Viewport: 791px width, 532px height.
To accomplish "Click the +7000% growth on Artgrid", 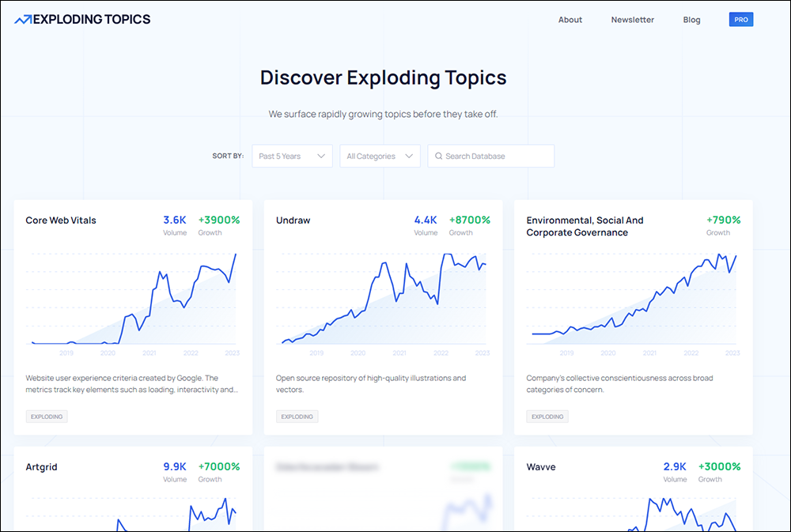I will [219, 466].
